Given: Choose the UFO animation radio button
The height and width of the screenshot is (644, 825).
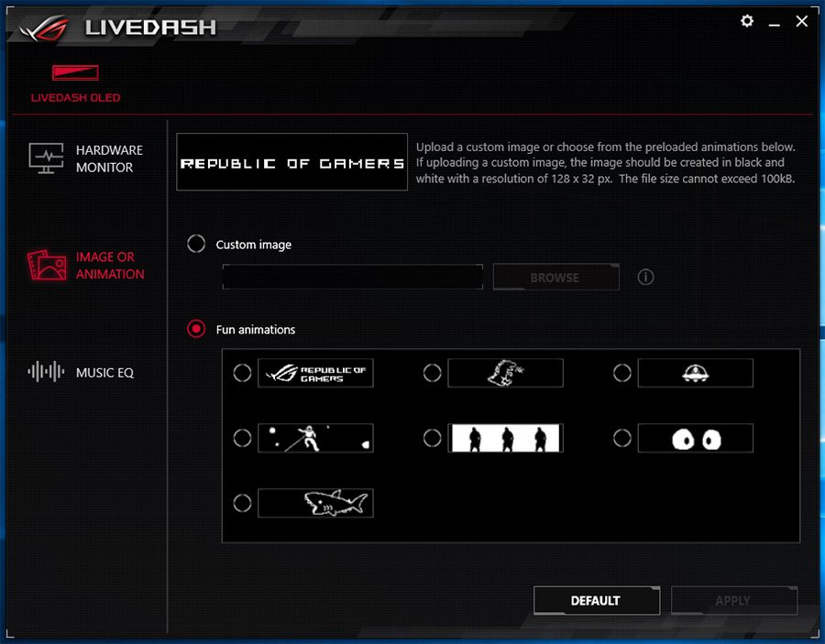Looking at the screenshot, I should [622, 373].
